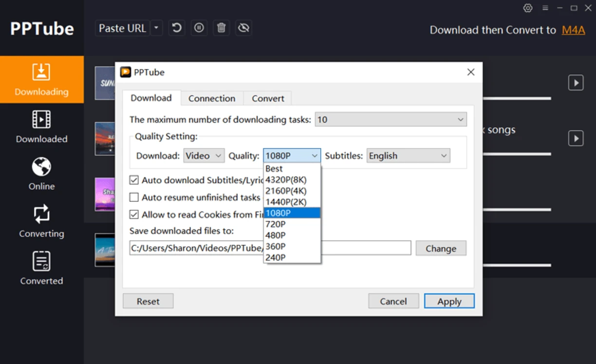Pause all downloads with the pause icon

[199, 28]
